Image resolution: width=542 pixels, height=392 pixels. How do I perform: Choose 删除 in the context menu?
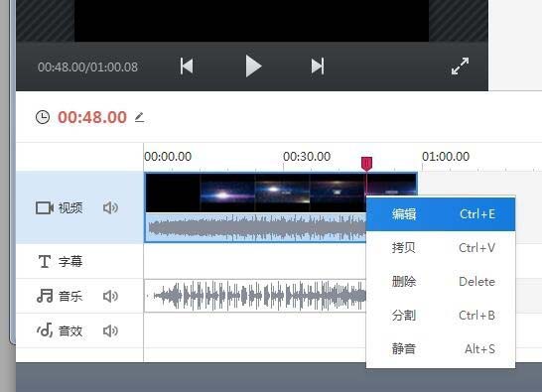441,282
